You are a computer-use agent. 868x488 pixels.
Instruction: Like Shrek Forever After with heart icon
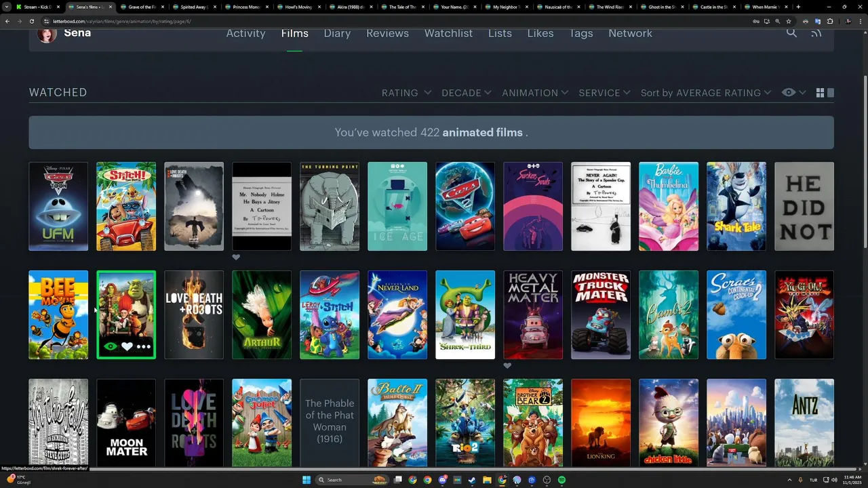coord(127,346)
